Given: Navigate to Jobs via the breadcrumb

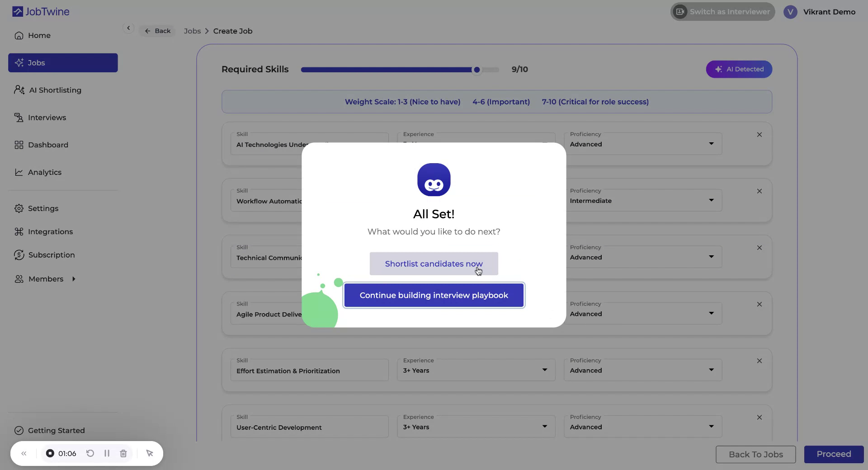Looking at the screenshot, I should 192,31.
